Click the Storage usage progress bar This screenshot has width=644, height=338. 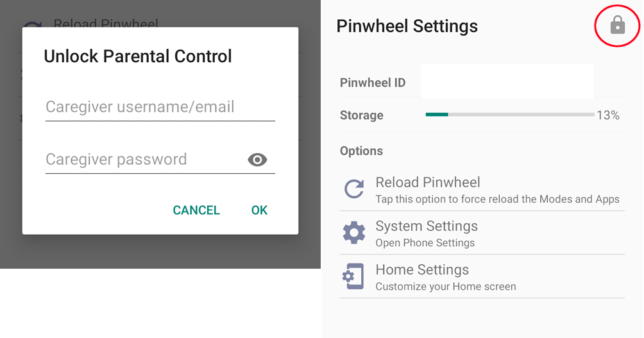(x=509, y=115)
